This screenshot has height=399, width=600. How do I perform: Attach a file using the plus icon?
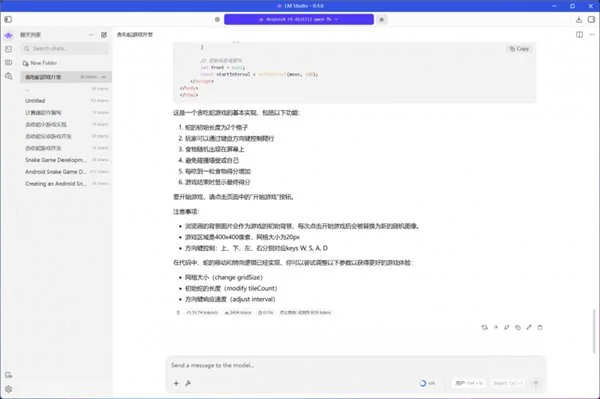pos(176,383)
